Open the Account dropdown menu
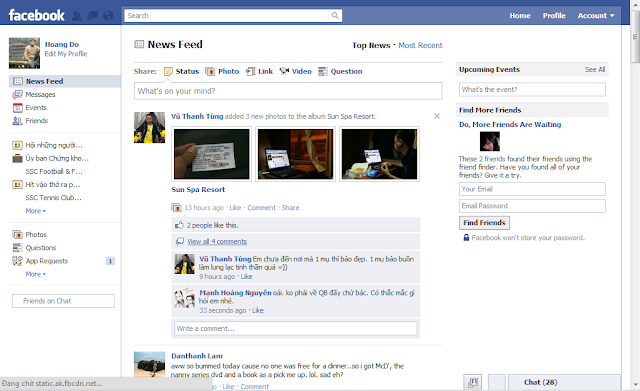 click(x=596, y=16)
